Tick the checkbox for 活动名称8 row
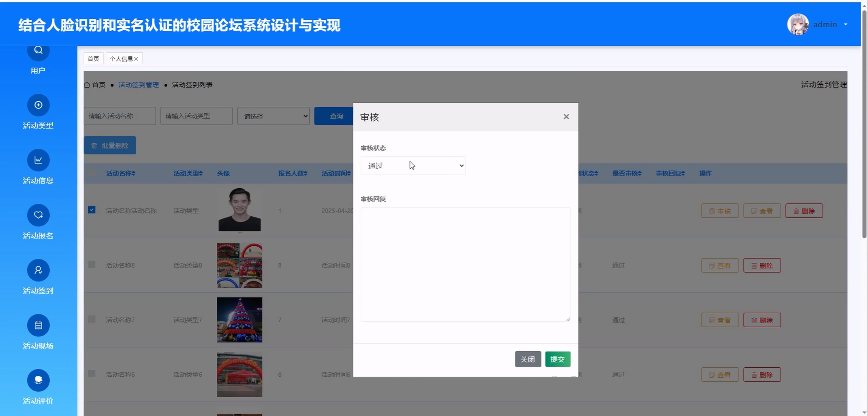The image size is (868, 416). tap(92, 265)
